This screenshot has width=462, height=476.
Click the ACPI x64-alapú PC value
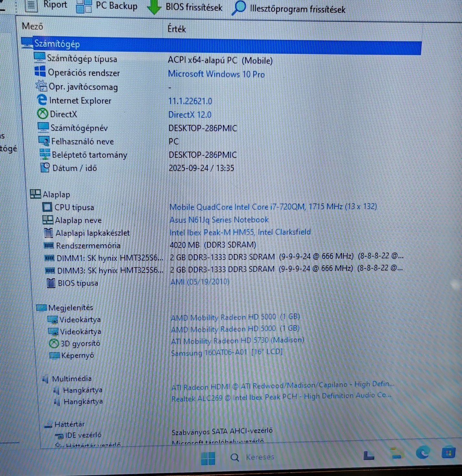220,61
